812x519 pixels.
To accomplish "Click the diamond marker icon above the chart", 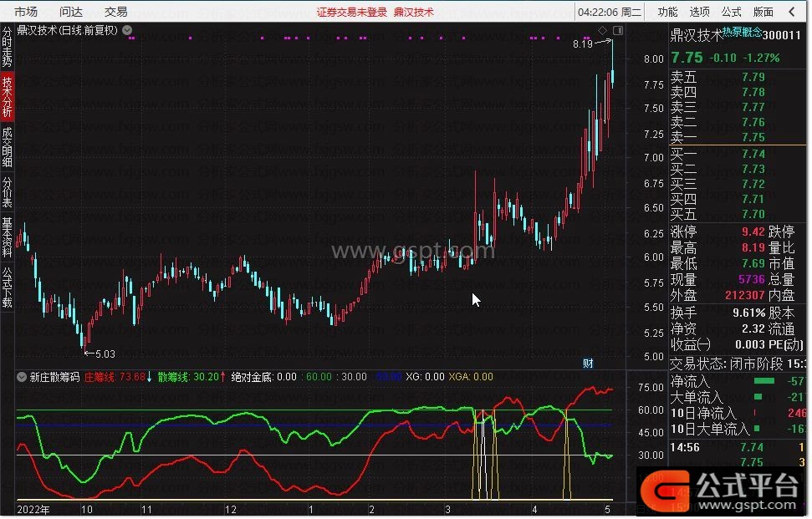I will pyautogui.click(x=602, y=31).
